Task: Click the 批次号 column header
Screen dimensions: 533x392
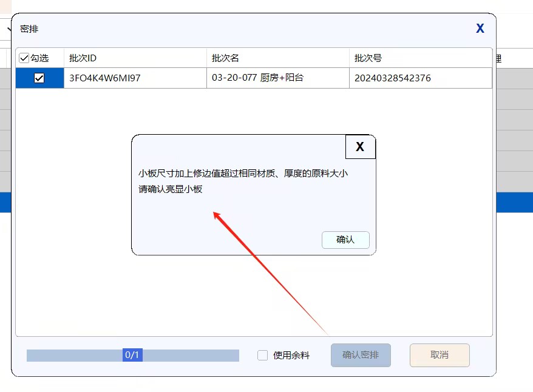Action: click(x=368, y=58)
